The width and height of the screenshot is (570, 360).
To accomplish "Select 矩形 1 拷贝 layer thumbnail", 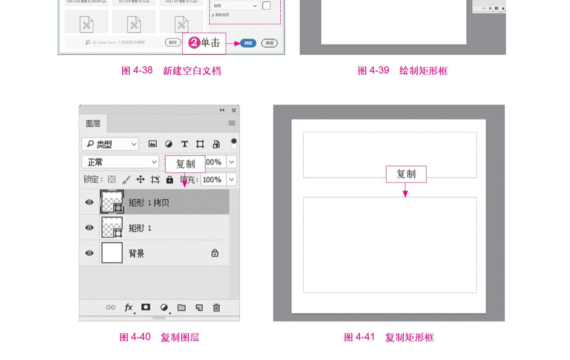I will click(x=112, y=202).
